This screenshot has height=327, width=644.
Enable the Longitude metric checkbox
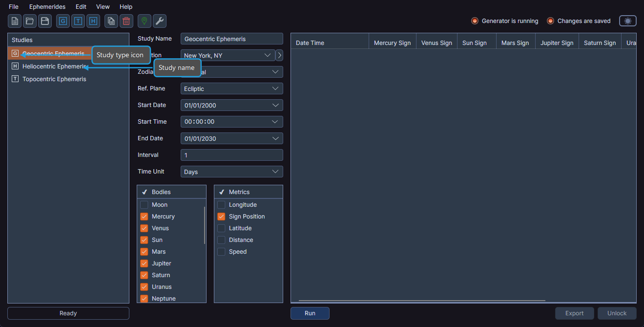tap(221, 205)
